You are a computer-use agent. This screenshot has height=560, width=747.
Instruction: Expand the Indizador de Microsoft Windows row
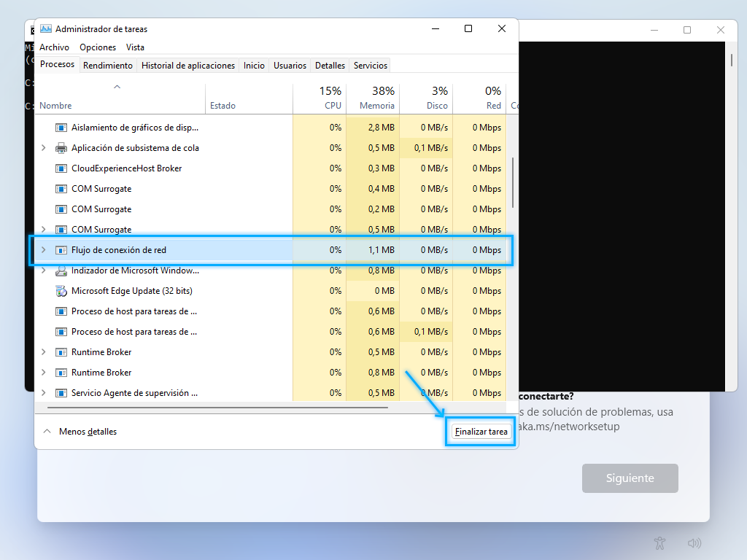[x=43, y=271]
